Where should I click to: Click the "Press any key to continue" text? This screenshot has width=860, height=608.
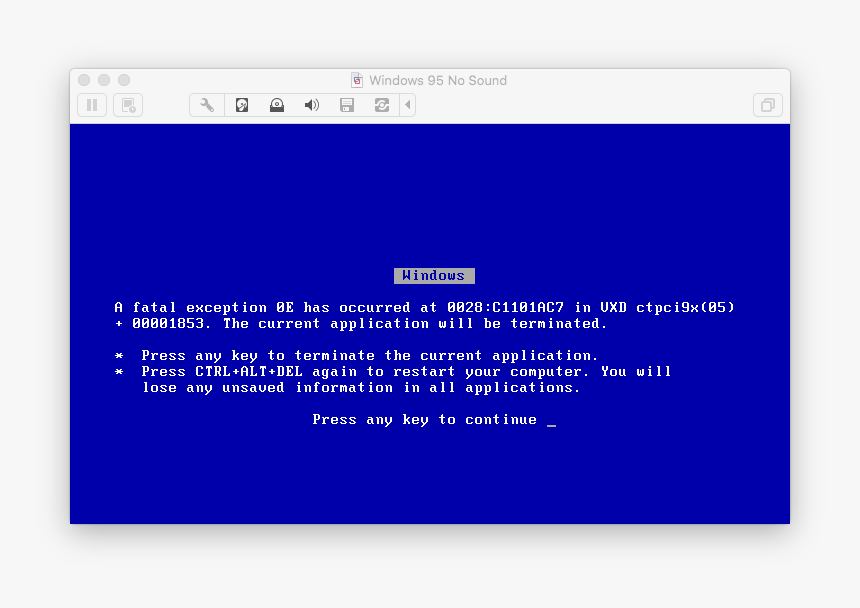pos(425,419)
